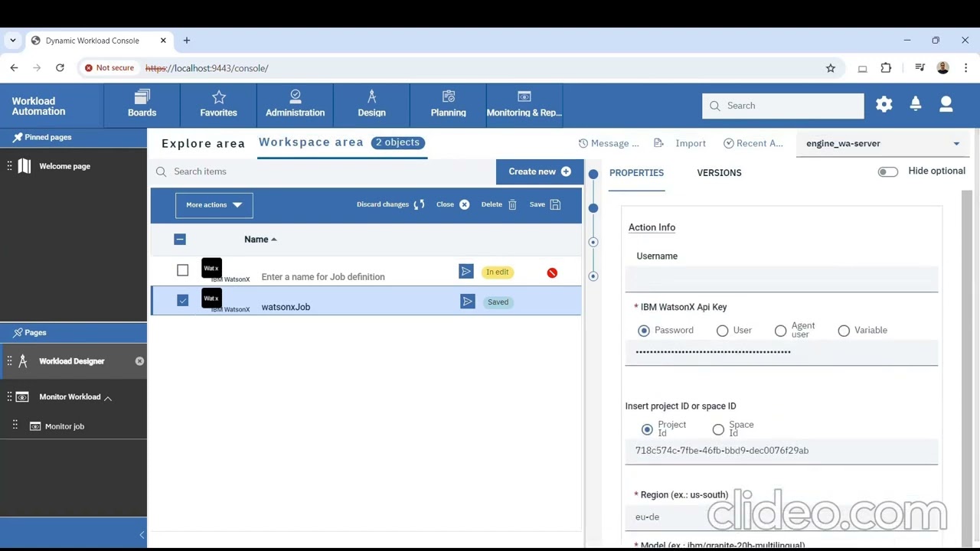This screenshot has width=980, height=551.
Task: Go back in browser
Action: (x=14, y=68)
